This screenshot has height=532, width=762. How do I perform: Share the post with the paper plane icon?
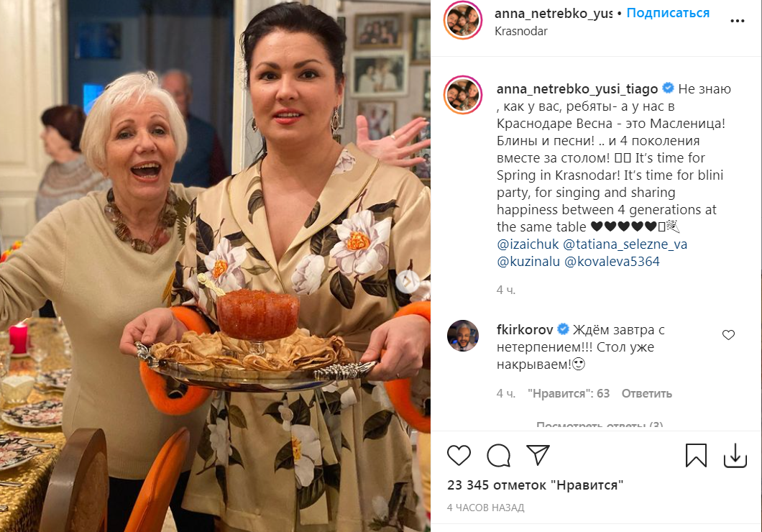click(538, 455)
